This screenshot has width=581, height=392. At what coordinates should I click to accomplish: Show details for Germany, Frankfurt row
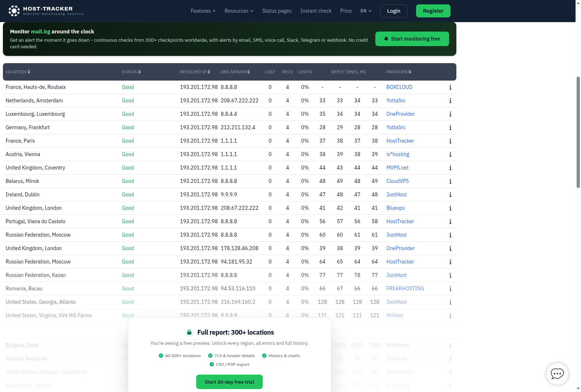(450, 127)
